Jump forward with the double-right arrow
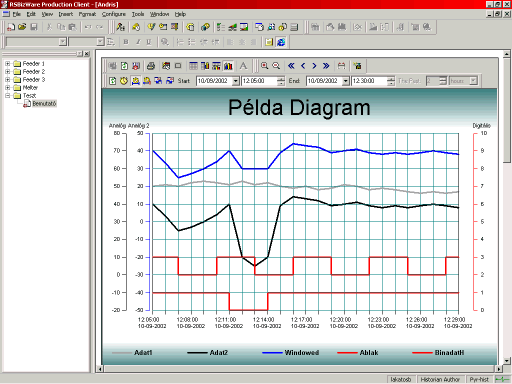Screen dimensions: 512x384 pos(326,66)
